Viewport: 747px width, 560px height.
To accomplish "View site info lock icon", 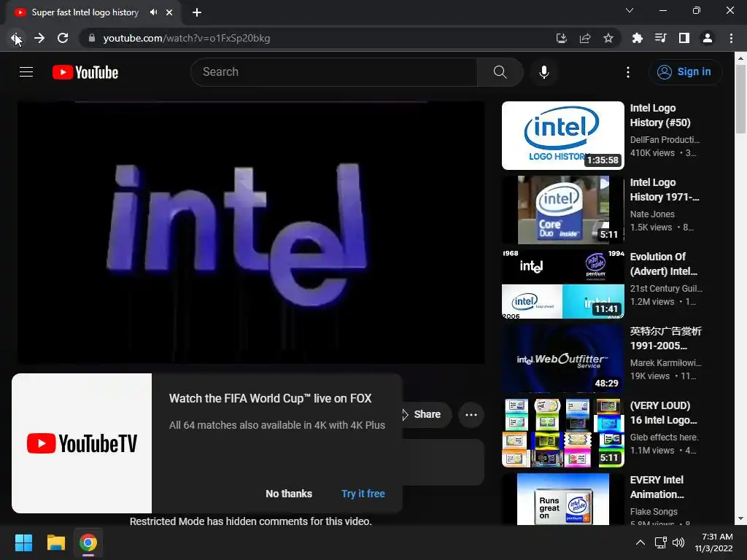I will click(x=92, y=38).
